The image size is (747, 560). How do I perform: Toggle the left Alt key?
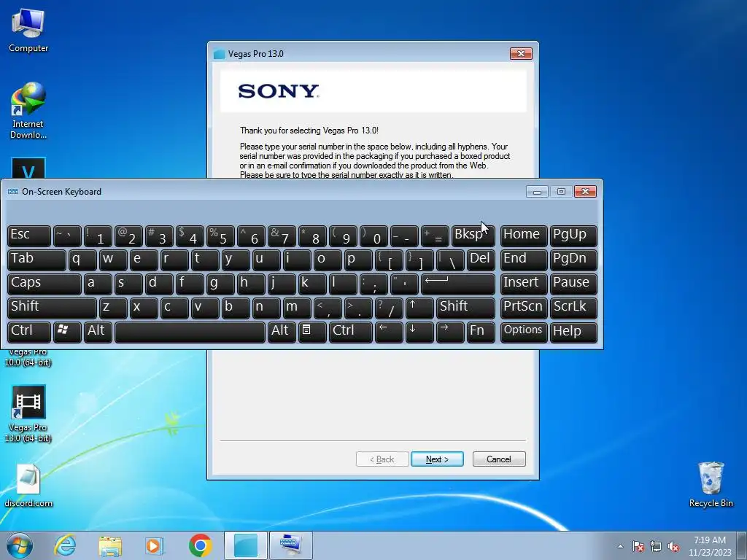98,332
